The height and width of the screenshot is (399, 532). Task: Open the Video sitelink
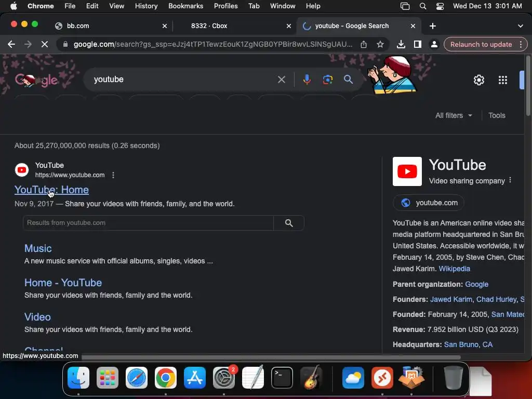click(37, 317)
